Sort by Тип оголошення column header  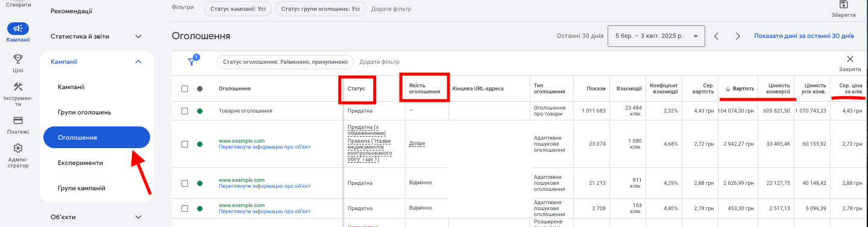point(549,89)
